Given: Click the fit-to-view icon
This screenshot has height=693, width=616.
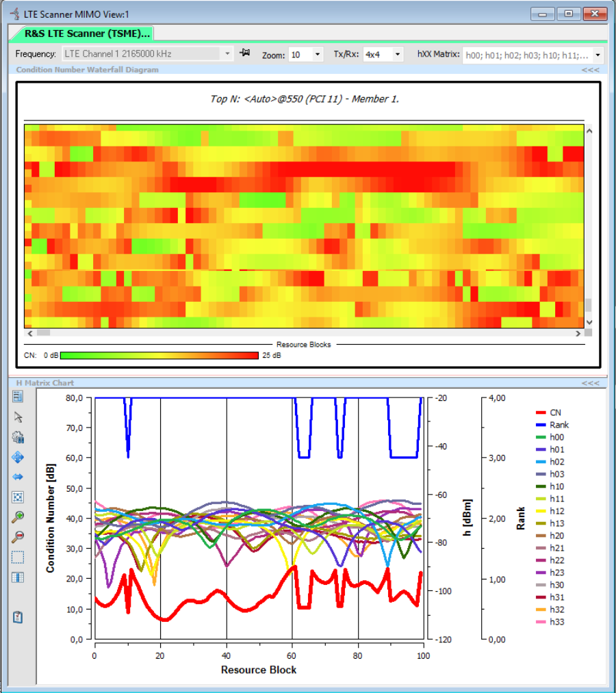Looking at the screenshot, I should [17, 497].
